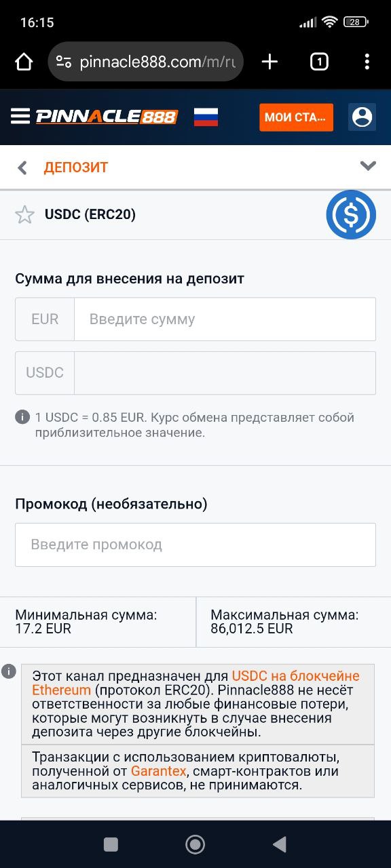Open the Chrome three-dot menu

pyautogui.click(x=367, y=61)
